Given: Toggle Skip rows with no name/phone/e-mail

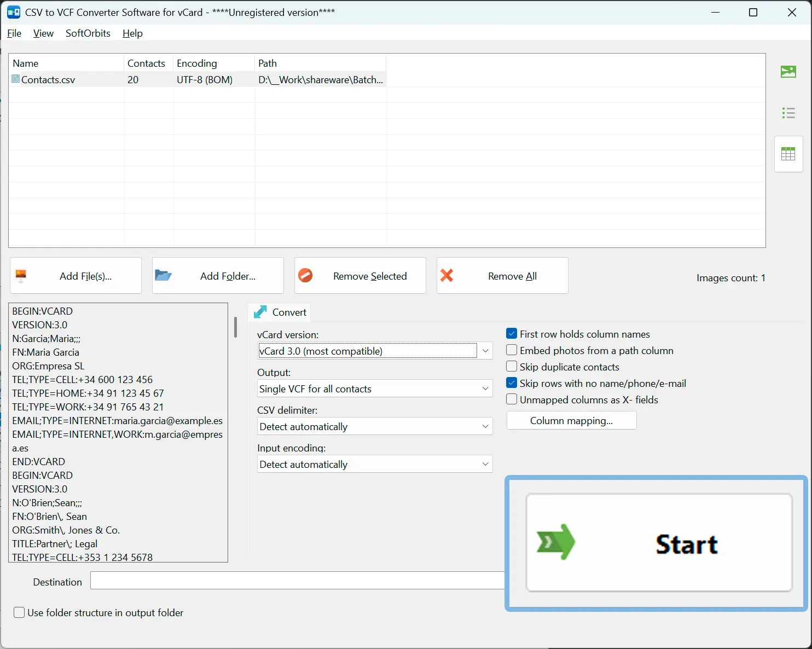Looking at the screenshot, I should tap(512, 383).
